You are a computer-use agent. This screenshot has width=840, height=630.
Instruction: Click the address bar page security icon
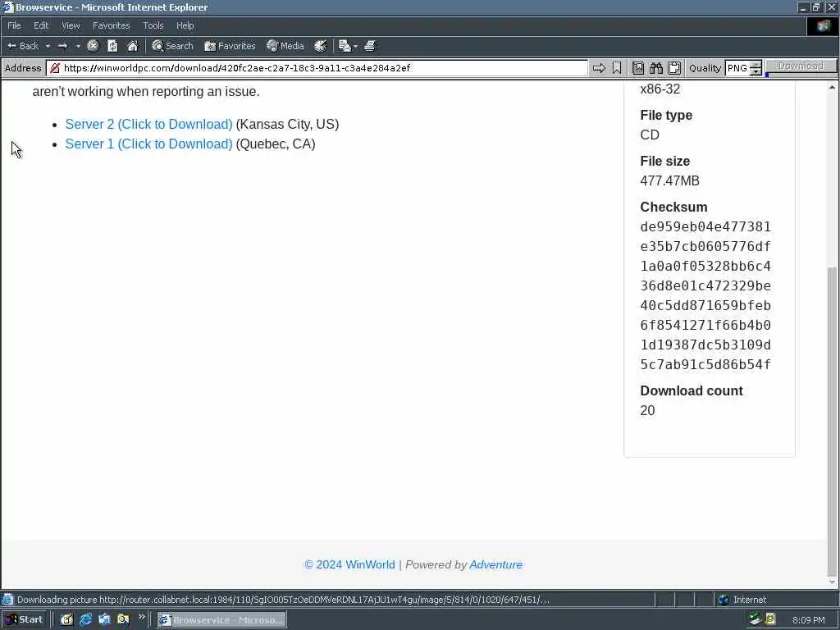(x=55, y=68)
